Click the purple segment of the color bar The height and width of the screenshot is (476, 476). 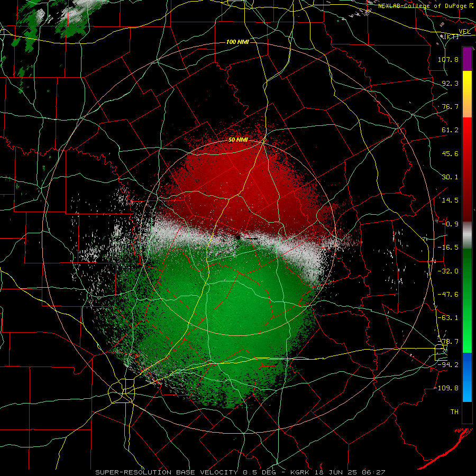click(467, 59)
